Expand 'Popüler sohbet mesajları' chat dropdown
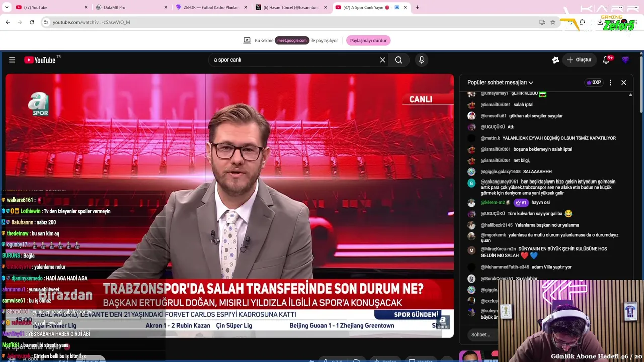Viewport: 644px width, 362px height. click(500, 82)
